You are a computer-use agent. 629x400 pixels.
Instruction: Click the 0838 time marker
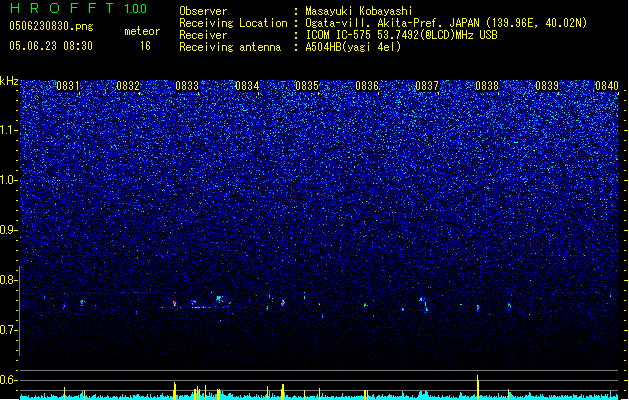tap(487, 86)
